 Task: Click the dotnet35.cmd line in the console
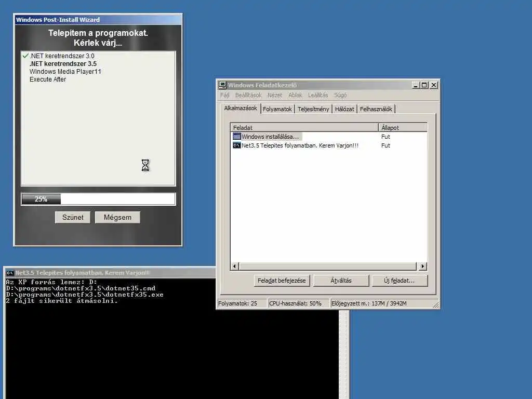[x=81, y=288]
